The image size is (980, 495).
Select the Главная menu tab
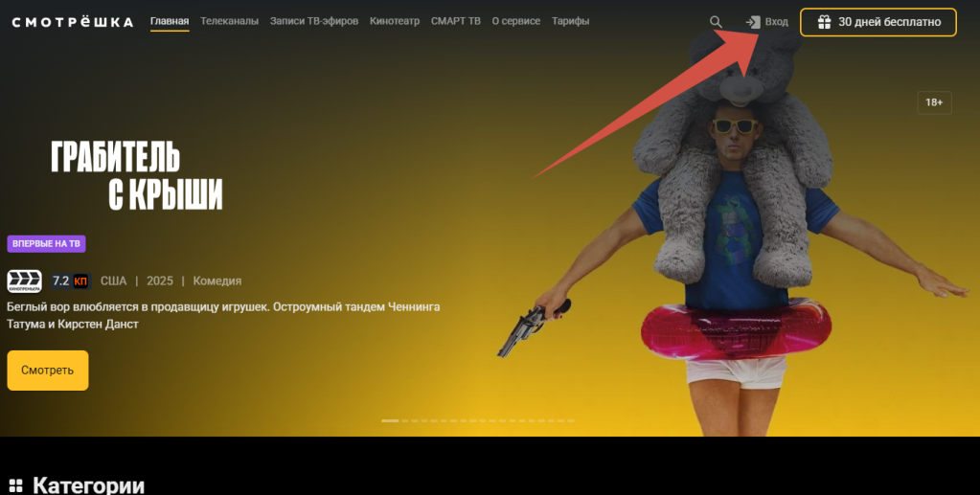(x=170, y=21)
